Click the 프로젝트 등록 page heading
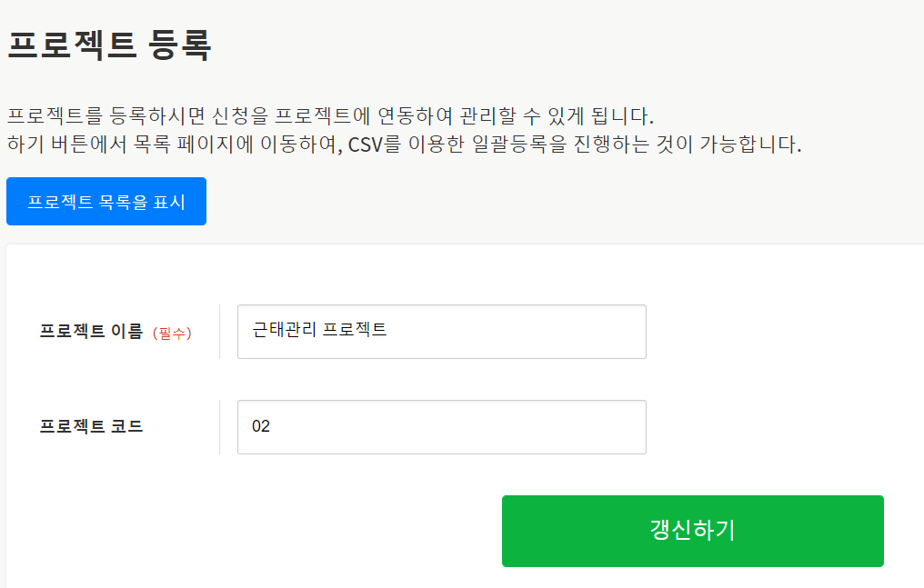The image size is (924, 588). (x=109, y=45)
